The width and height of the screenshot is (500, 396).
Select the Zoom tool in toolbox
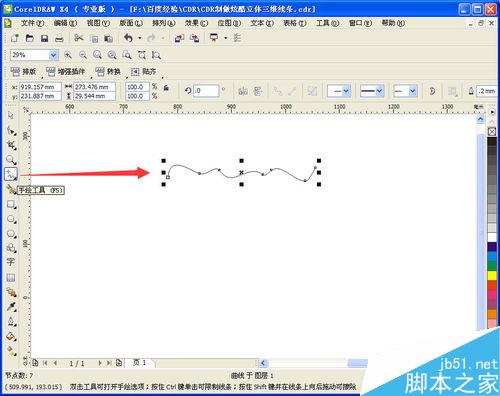point(11,160)
